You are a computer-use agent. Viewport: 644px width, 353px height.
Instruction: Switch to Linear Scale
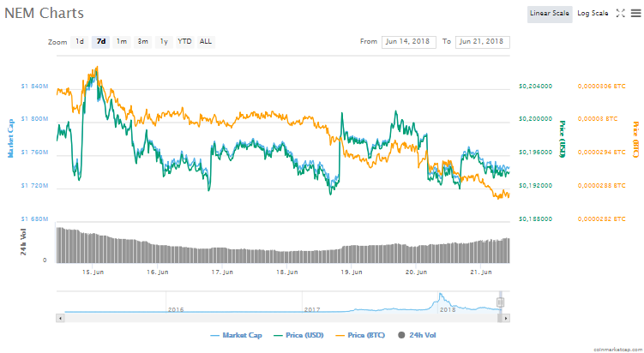[550, 14]
